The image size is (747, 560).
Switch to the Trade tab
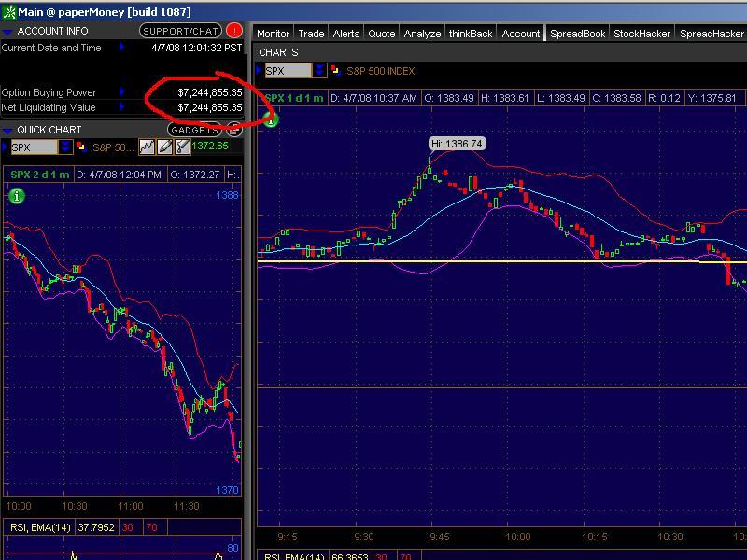click(311, 34)
